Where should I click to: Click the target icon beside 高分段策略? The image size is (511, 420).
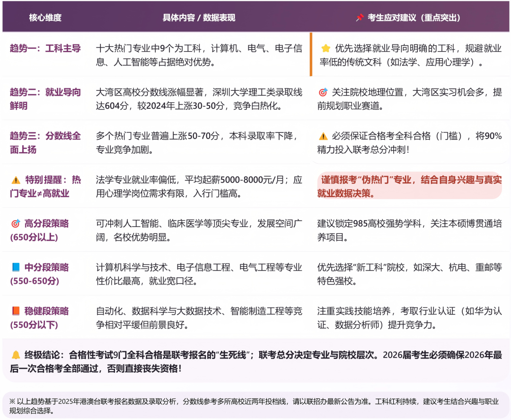tap(16, 224)
